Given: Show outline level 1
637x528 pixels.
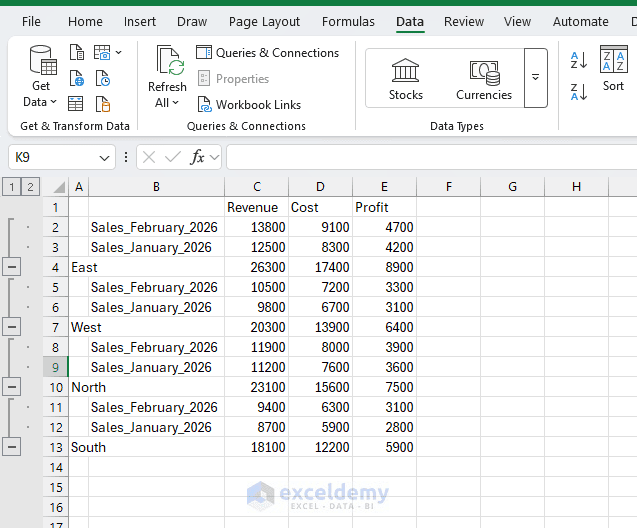Looking at the screenshot, I should pyautogui.click(x=12, y=187).
